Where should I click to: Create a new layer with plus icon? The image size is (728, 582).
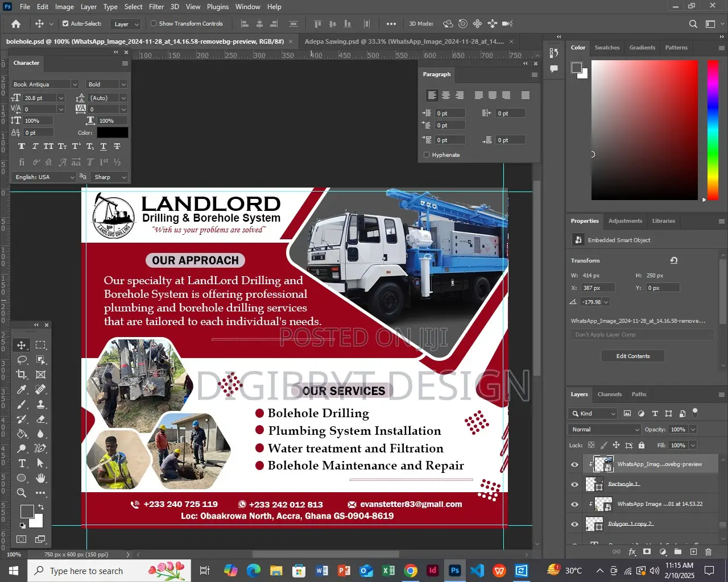coord(693,551)
